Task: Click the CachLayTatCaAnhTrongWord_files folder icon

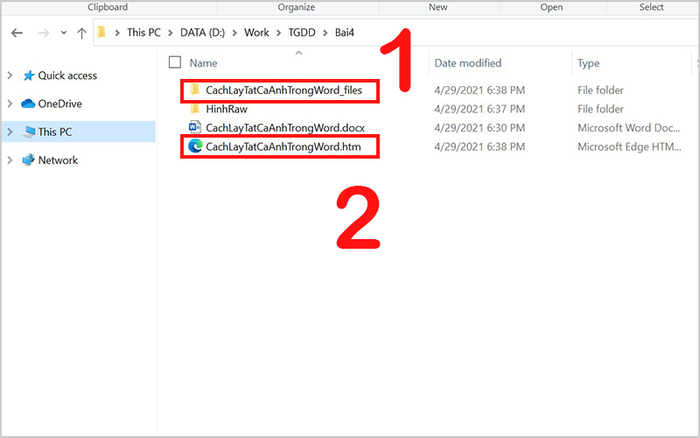Action: [x=195, y=90]
